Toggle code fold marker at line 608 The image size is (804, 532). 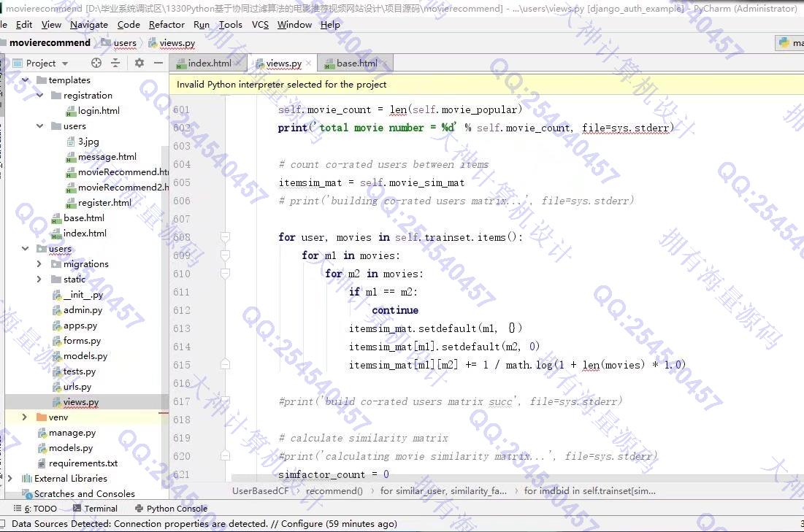[225, 237]
